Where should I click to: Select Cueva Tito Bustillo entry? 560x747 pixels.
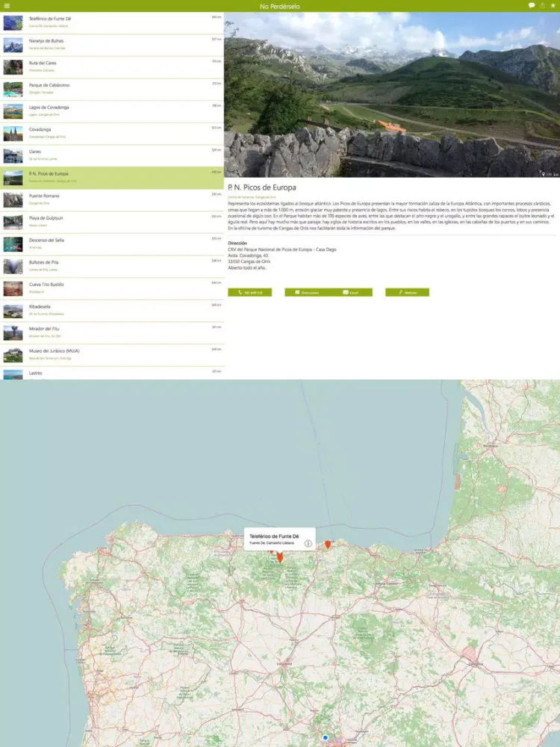pos(112,288)
